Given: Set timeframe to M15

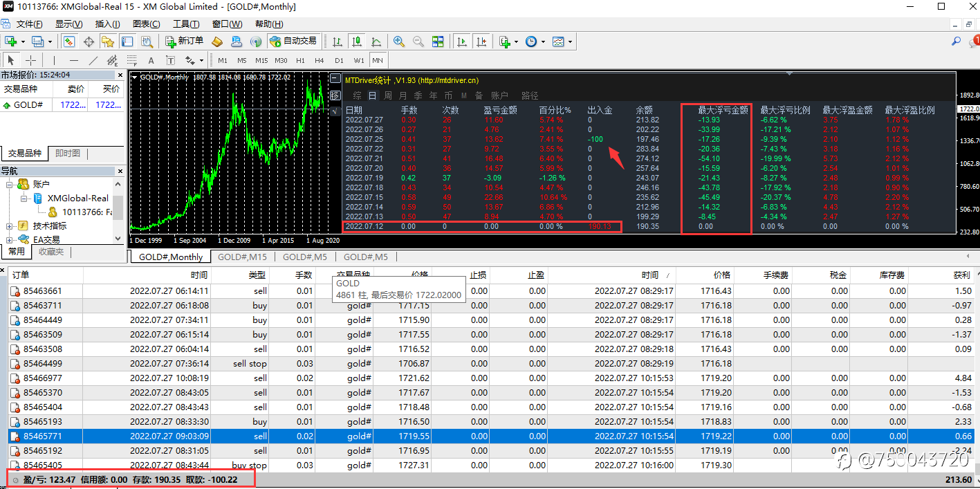Looking at the screenshot, I should pos(261,60).
